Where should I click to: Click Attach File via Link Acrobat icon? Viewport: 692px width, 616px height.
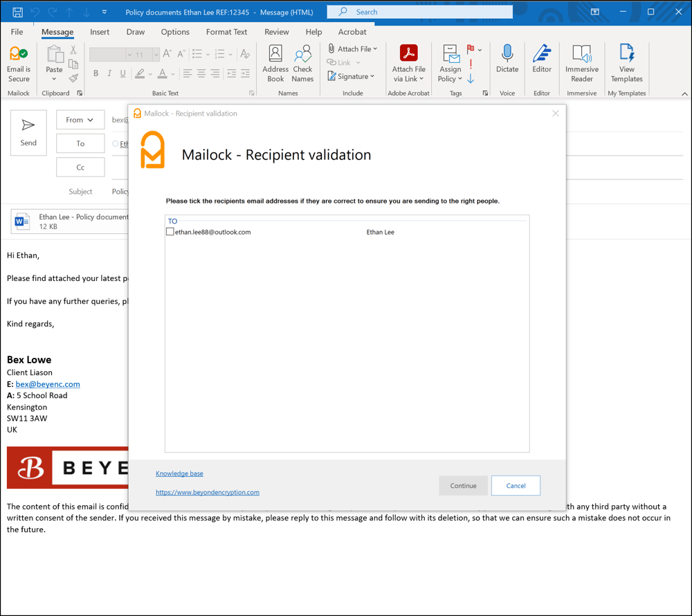pos(408,62)
